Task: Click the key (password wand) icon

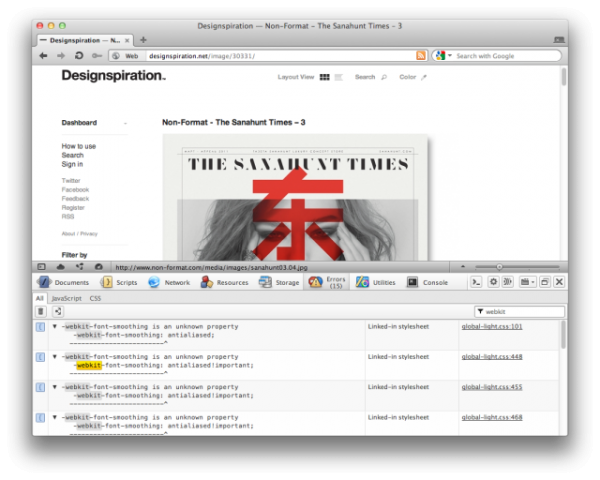Action: tap(97, 56)
